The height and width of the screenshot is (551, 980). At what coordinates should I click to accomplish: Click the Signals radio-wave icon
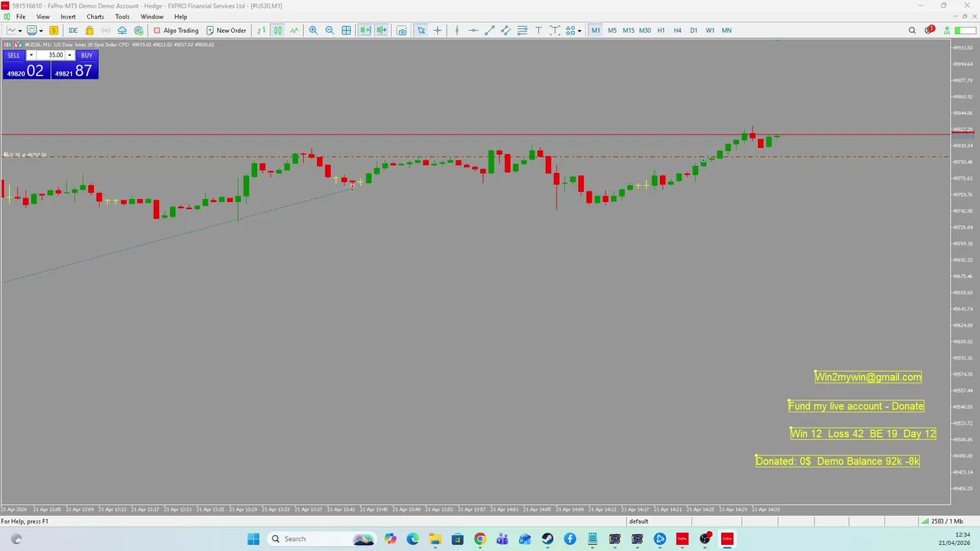coord(106,31)
